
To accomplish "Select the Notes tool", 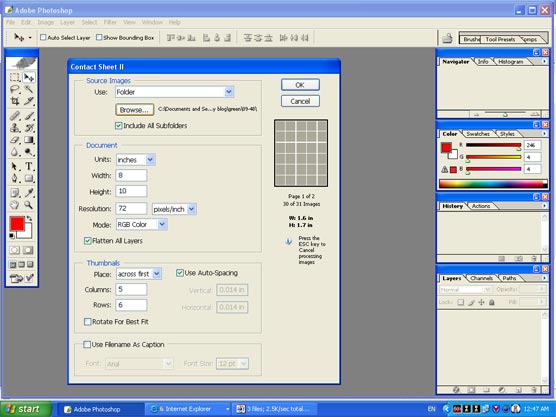I will pos(15,193).
